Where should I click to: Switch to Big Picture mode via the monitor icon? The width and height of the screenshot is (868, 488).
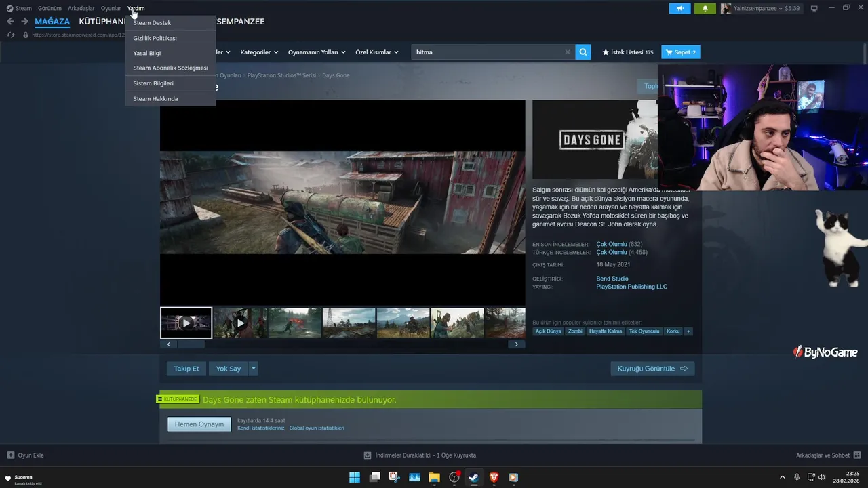point(814,8)
